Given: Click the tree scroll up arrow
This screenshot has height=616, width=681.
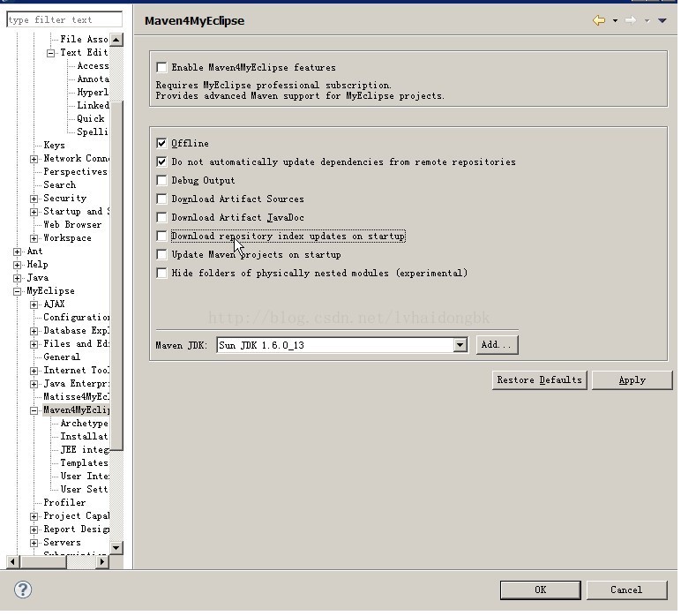Looking at the screenshot, I should coord(116,40).
